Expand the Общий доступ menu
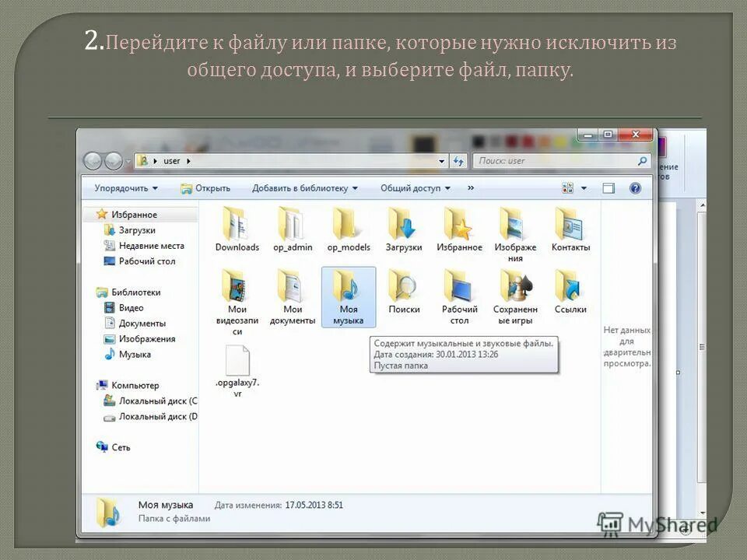Viewport: 747px width, 560px height. [412, 187]
